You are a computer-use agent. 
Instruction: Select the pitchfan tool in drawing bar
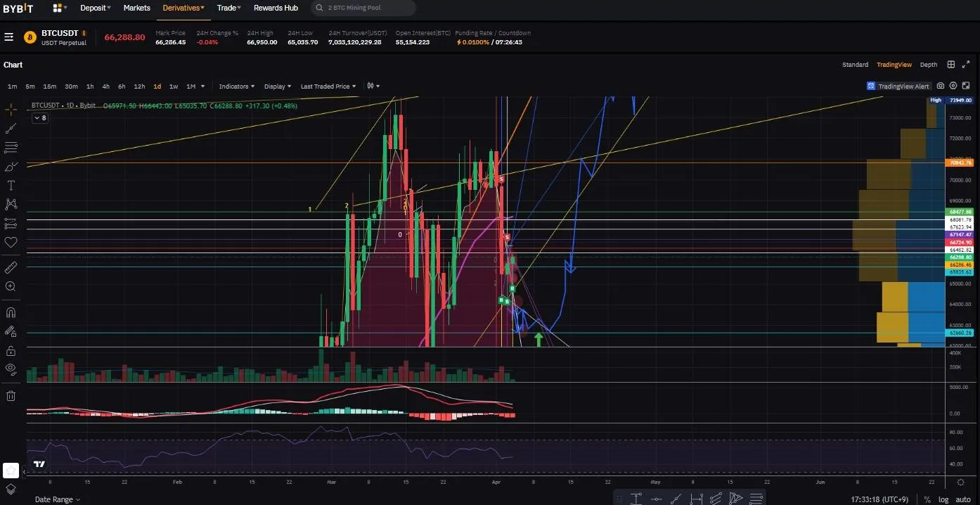[736, 499]
